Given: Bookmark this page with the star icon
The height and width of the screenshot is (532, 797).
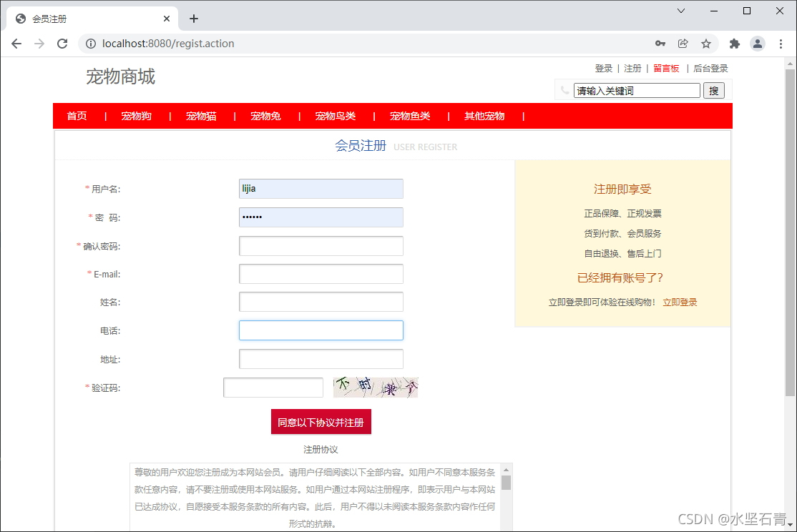Looking at the screenshot, I should tap(706, 44).
